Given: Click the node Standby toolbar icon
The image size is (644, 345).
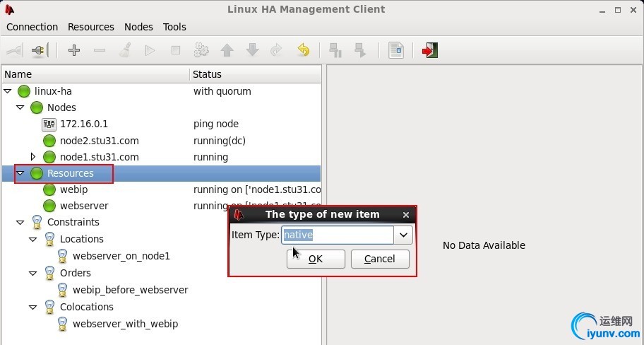Looking at the screenshot, I should click(x=335, y=50).
